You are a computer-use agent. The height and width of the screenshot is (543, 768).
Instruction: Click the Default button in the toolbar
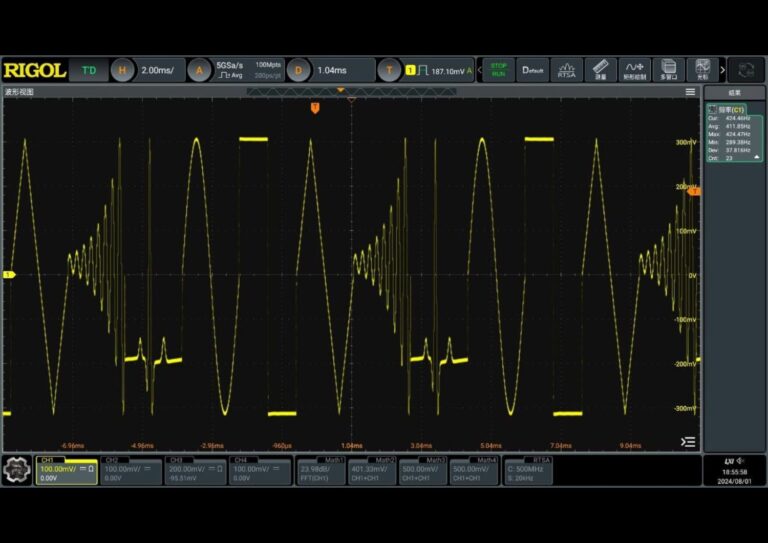click(x=532, y=70)
